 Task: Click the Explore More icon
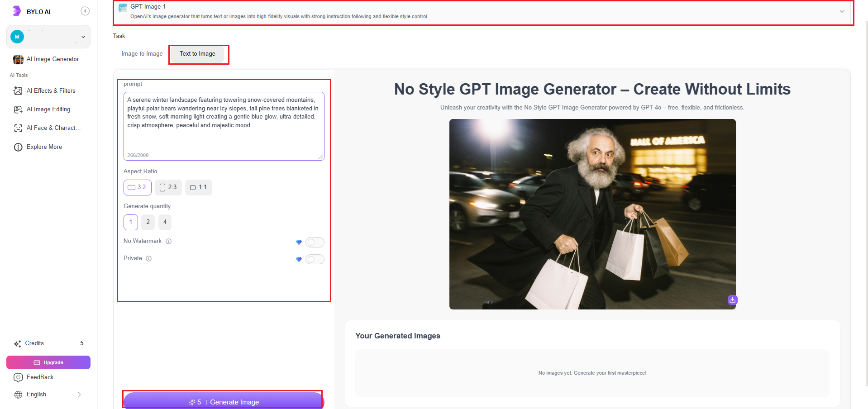[x=18, y=147]
